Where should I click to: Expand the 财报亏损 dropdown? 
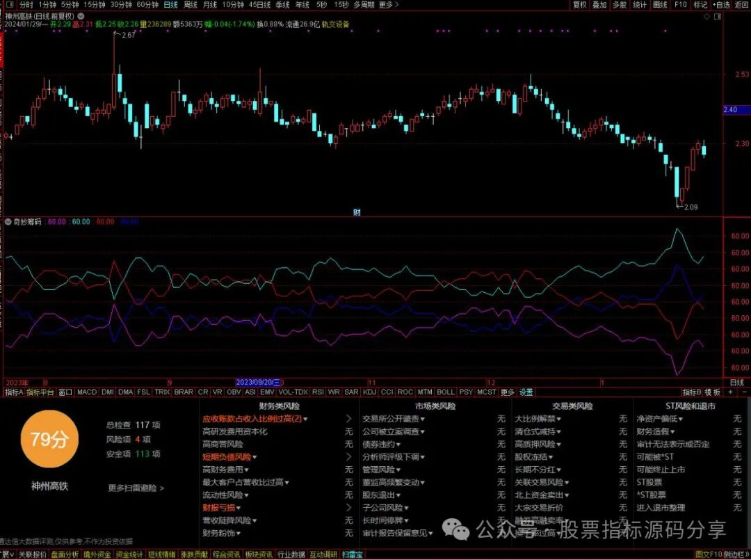click(238, 509)
